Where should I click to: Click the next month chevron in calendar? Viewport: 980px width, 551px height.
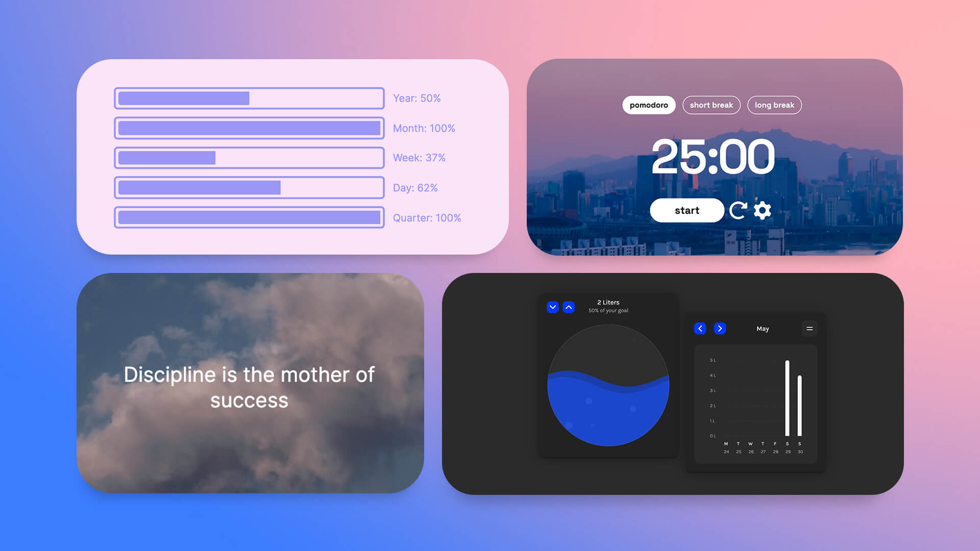720,329
